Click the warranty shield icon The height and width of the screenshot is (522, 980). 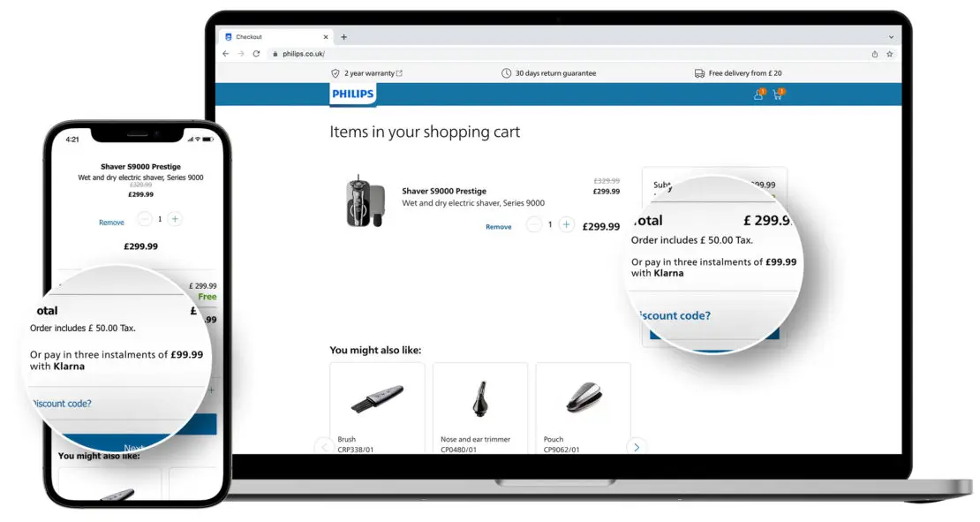pos(335,73)
